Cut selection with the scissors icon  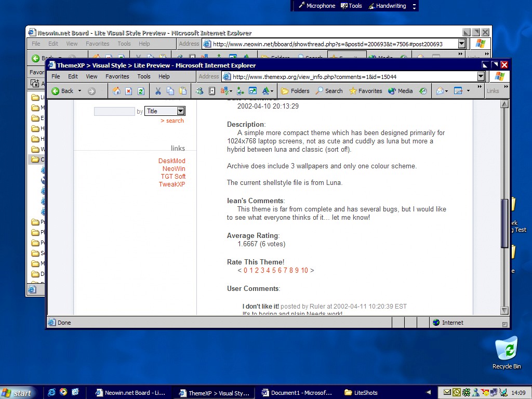click(158, 91)
